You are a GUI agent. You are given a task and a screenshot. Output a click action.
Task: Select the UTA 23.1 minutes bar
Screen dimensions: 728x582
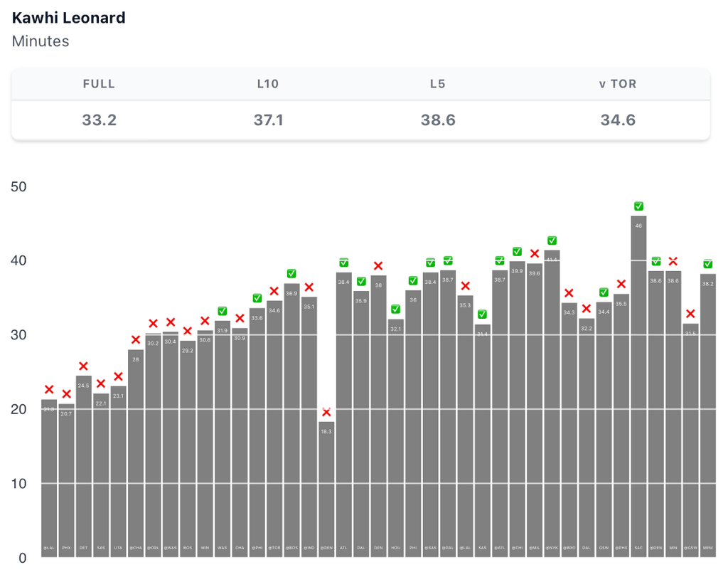[118, 470]
